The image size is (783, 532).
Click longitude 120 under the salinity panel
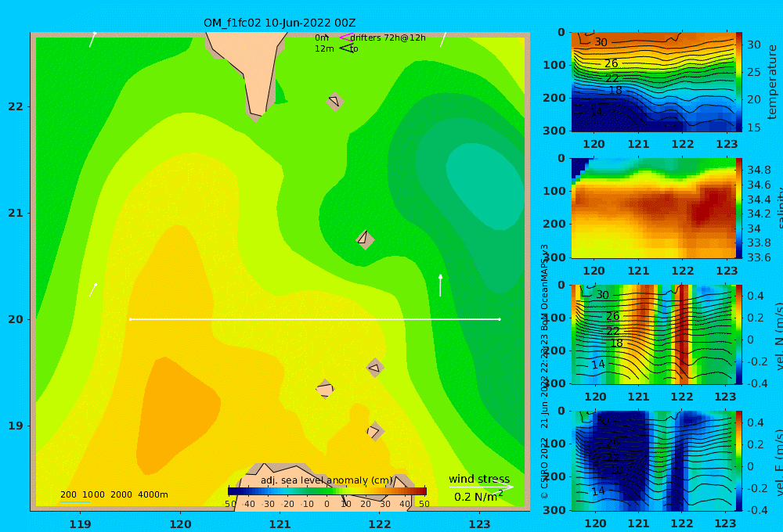click(x=594, y=271)
